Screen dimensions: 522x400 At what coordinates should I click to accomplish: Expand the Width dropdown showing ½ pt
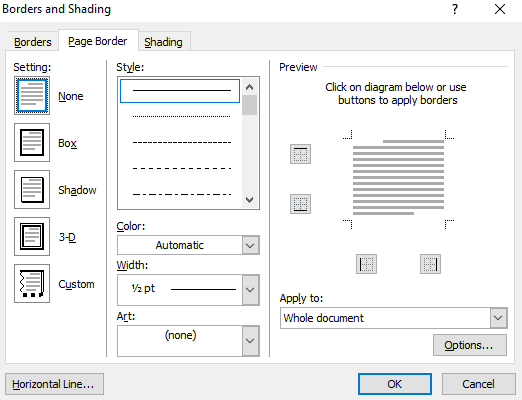188,290
